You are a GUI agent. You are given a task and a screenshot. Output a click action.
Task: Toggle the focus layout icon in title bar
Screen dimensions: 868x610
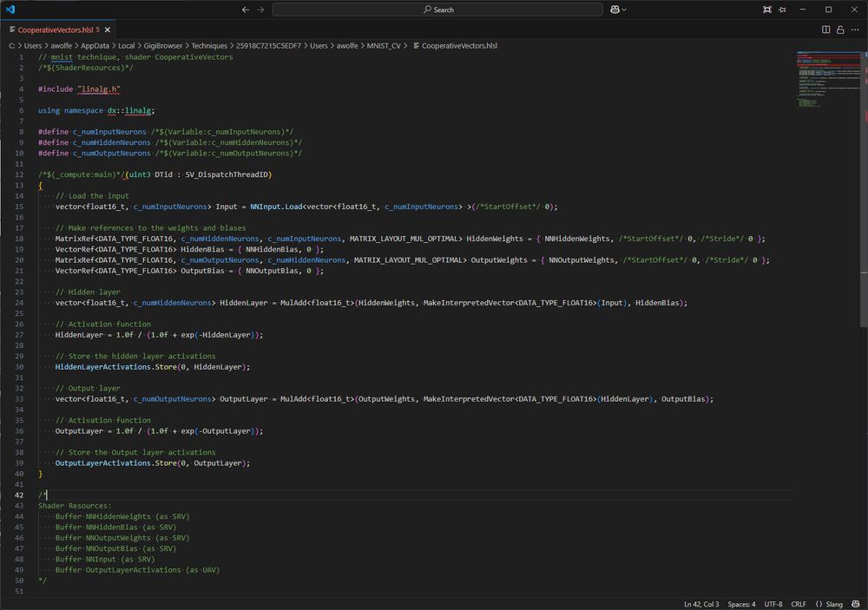pyautogui.click(x=767, y=10)
